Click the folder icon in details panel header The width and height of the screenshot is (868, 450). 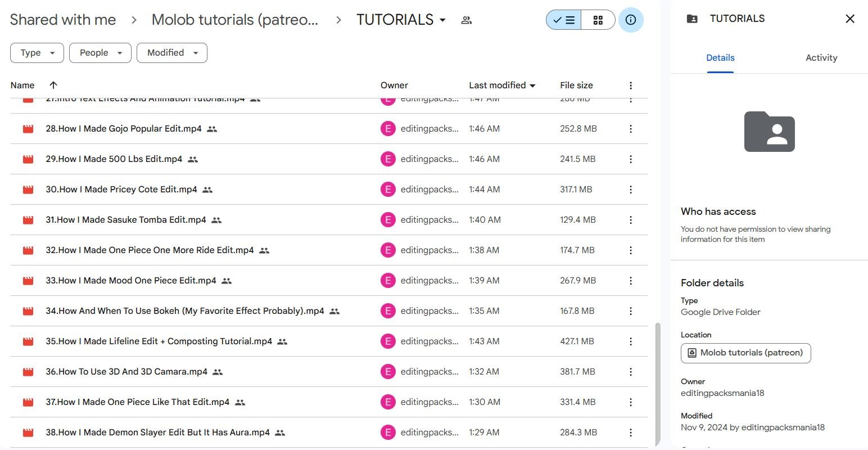(693, 19)
